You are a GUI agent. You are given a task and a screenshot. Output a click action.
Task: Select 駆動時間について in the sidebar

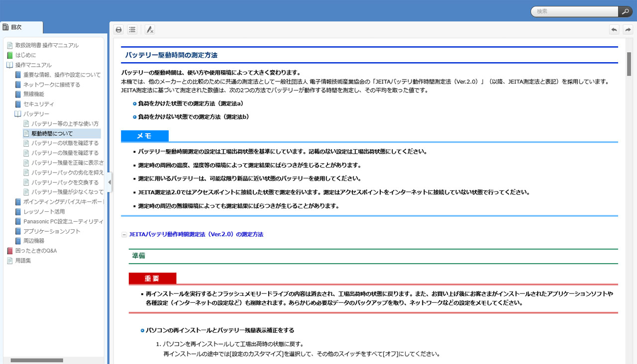[52, 133]
